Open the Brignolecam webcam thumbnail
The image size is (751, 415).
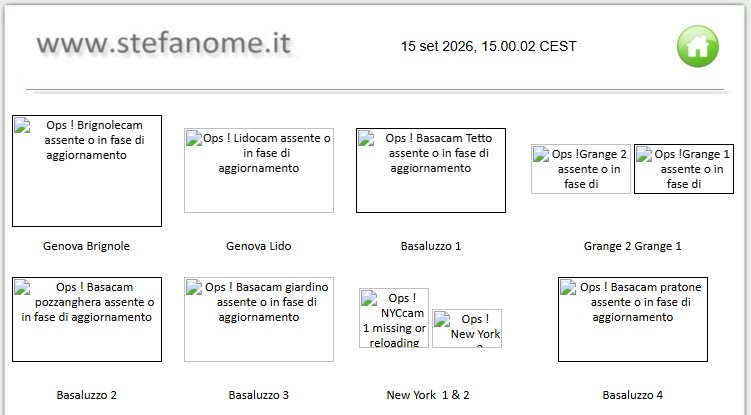pyautogui.click(x=87, y=171)
